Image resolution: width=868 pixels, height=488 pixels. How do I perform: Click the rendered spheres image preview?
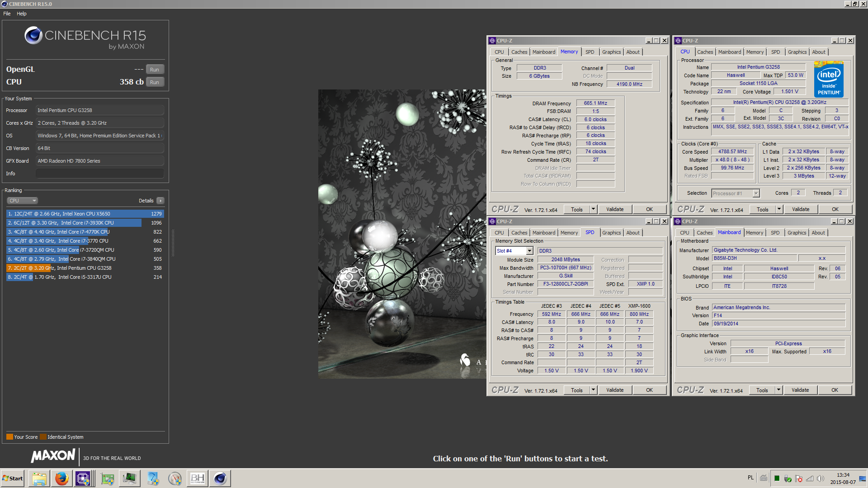point(402,234)
